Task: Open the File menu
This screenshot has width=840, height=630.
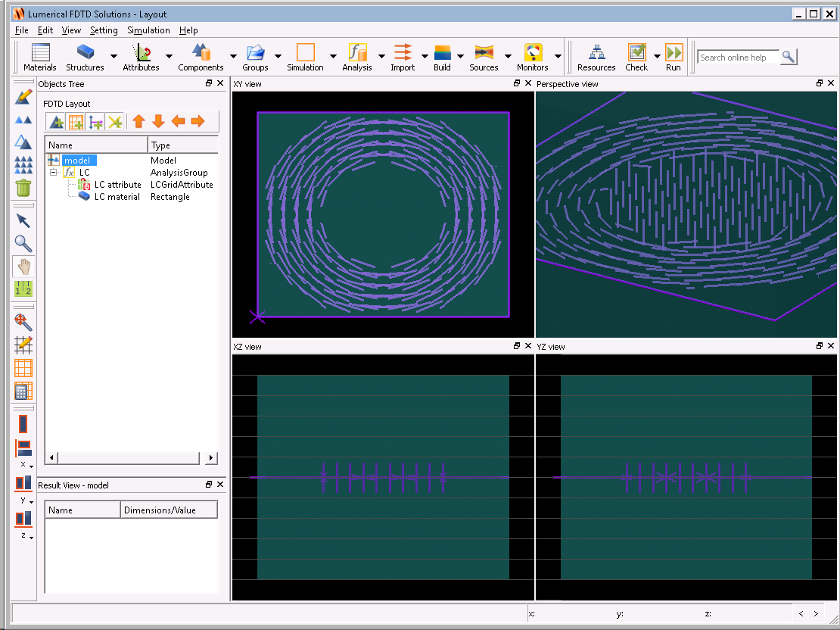Action: tap(21, 30)
